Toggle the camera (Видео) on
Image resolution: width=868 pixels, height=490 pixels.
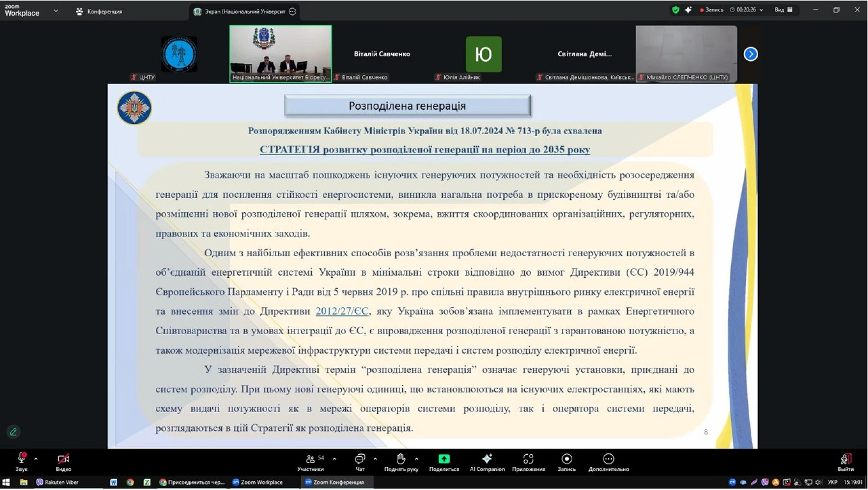63,459
